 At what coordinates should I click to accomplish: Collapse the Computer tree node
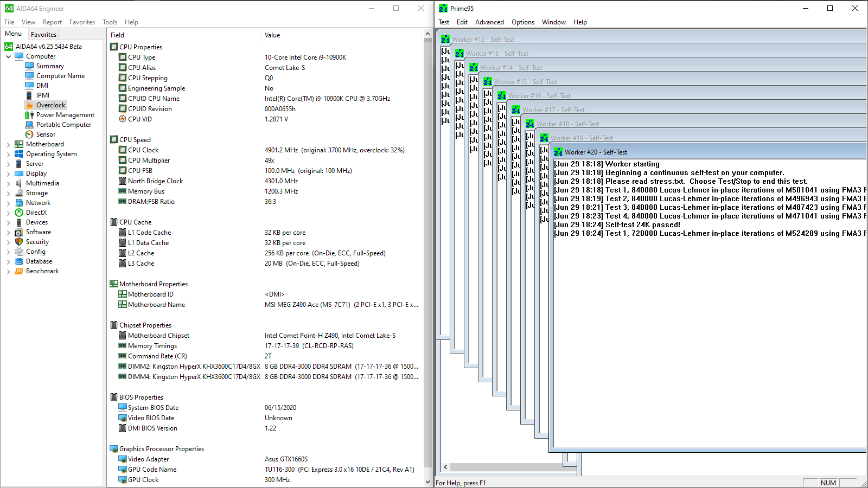point(8,56)
